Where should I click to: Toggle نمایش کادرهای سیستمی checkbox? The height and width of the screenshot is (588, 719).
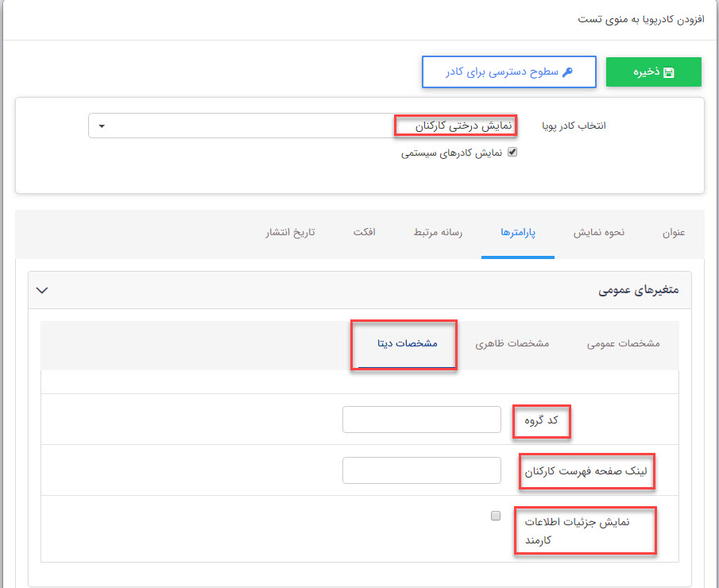pos(512,153)
